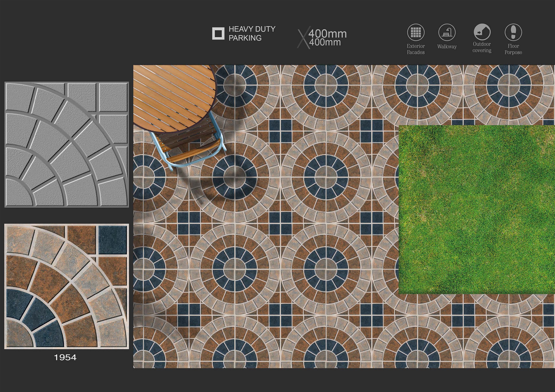
Task: Click the Exterior Facades caption
Action: (x=415, y=49)
